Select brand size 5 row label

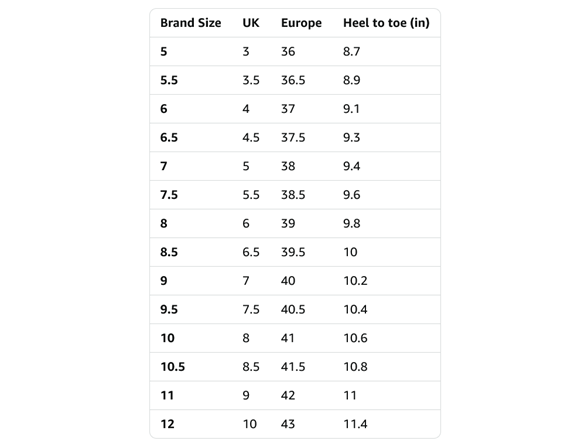click(164, 51)
